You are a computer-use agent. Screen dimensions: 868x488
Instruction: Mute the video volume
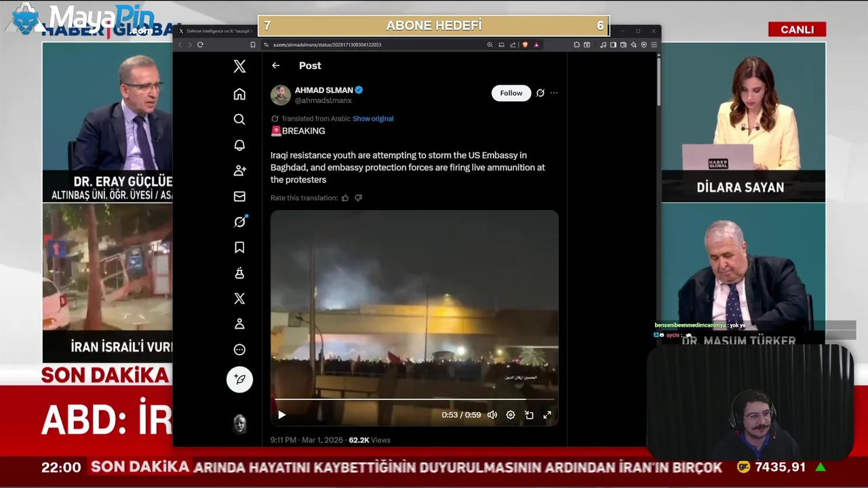[492, 415]
